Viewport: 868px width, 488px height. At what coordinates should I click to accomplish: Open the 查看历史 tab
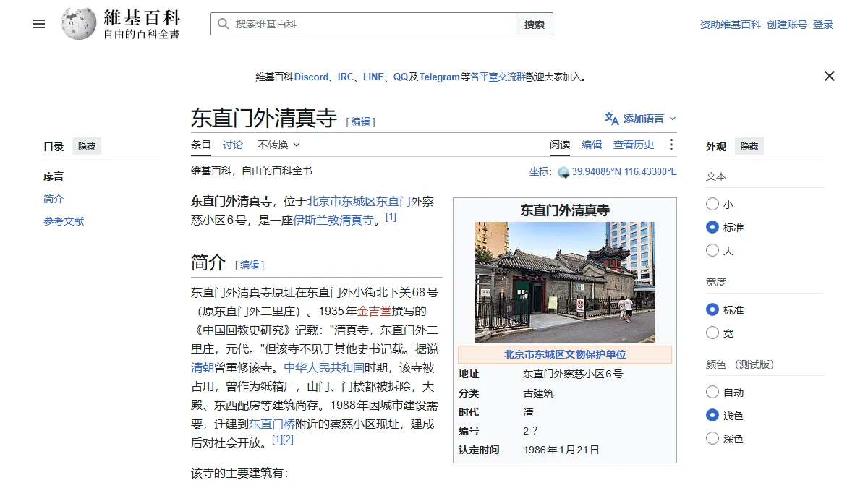click(x=634, y=145)
